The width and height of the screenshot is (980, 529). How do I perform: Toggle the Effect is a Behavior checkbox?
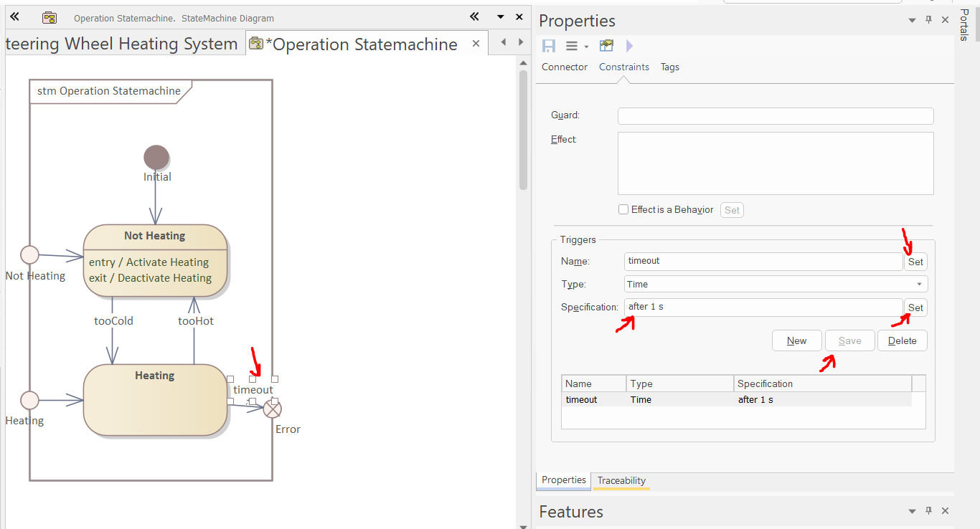click(x=623, y=209)
